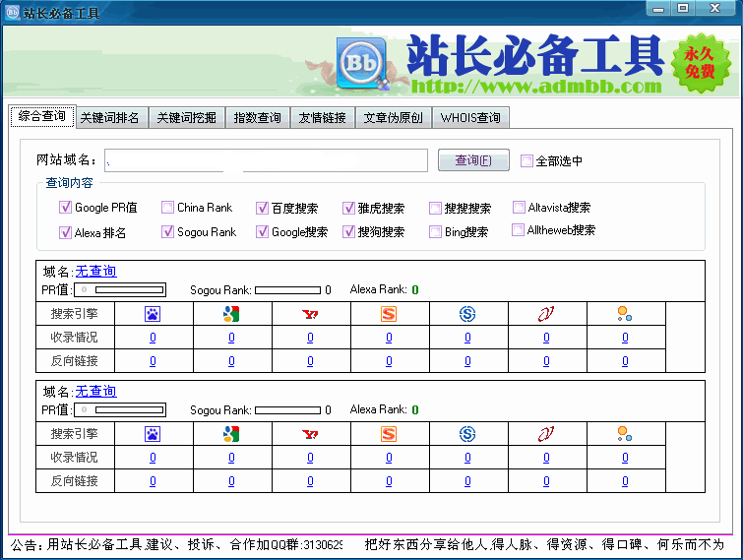The height and width of the screenshot is (560, 743).
Task: Click the 反向链接 row label in second table
Action: pyautogui.click(x=75, y=481)
